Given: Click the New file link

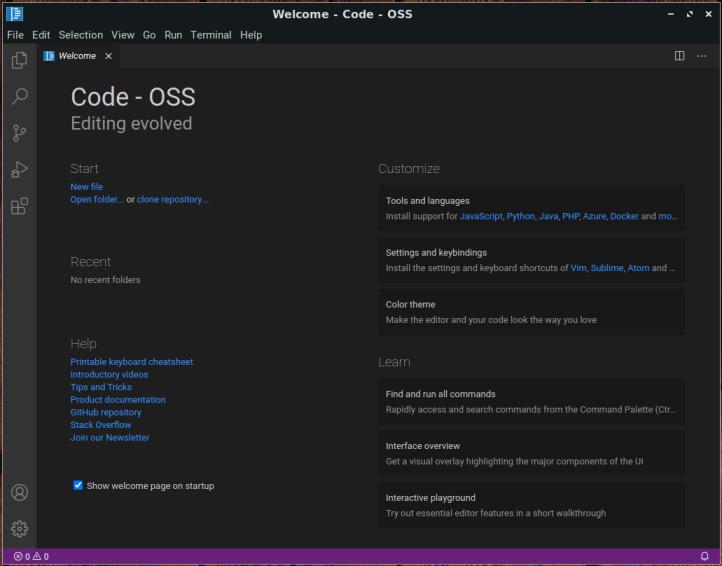Looking at the screenshot, I should (x=86, y=187).
